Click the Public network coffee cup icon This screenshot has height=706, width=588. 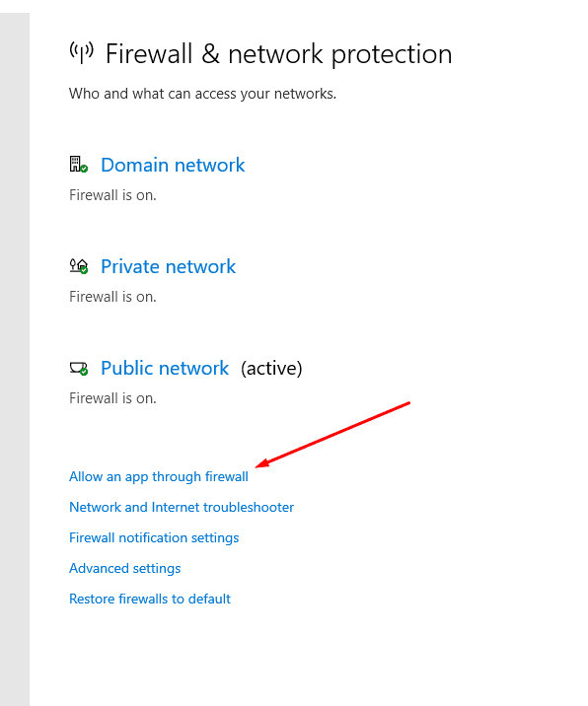click(78, 369)
